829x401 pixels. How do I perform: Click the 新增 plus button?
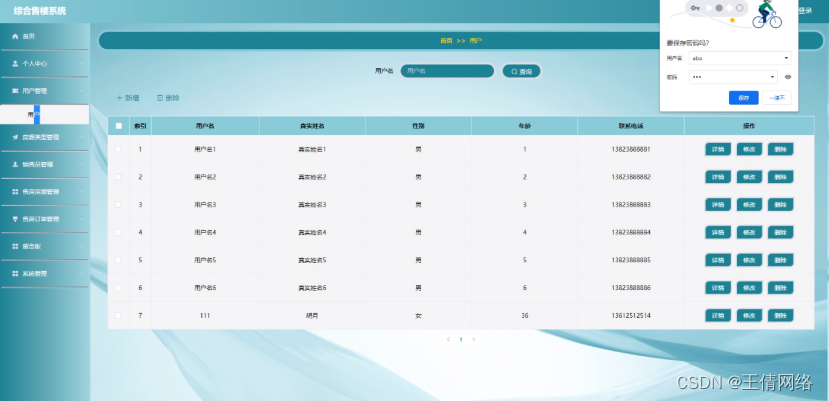tap(128, 98)
